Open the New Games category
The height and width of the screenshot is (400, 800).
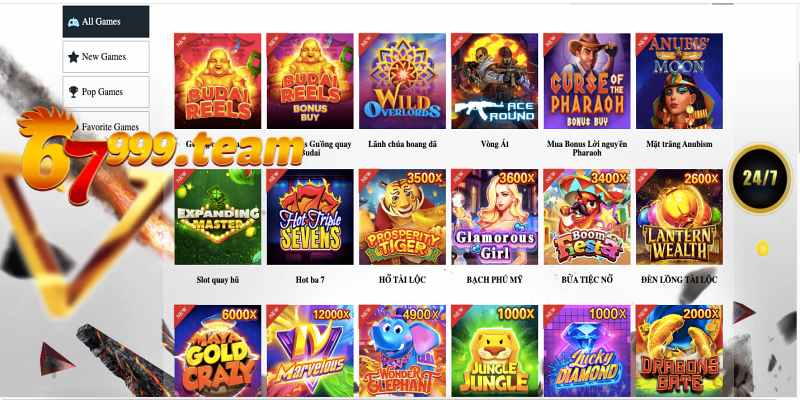(x=106, y=57)
